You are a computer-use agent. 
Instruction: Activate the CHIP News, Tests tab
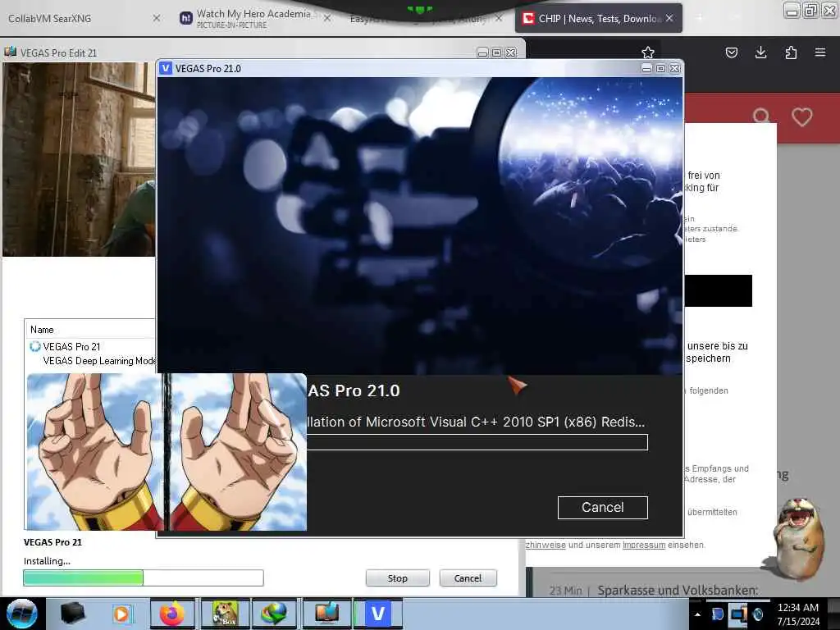(x=597, y=18)
